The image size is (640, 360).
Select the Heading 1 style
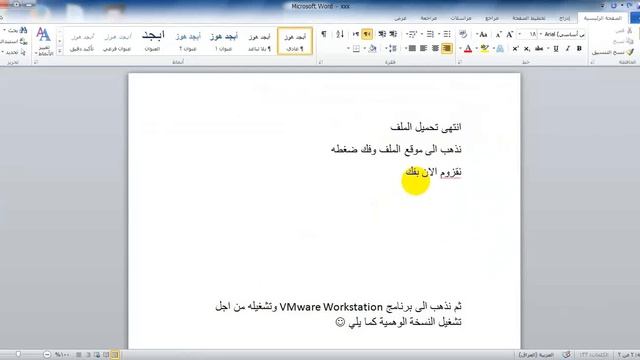pos(223,41)
